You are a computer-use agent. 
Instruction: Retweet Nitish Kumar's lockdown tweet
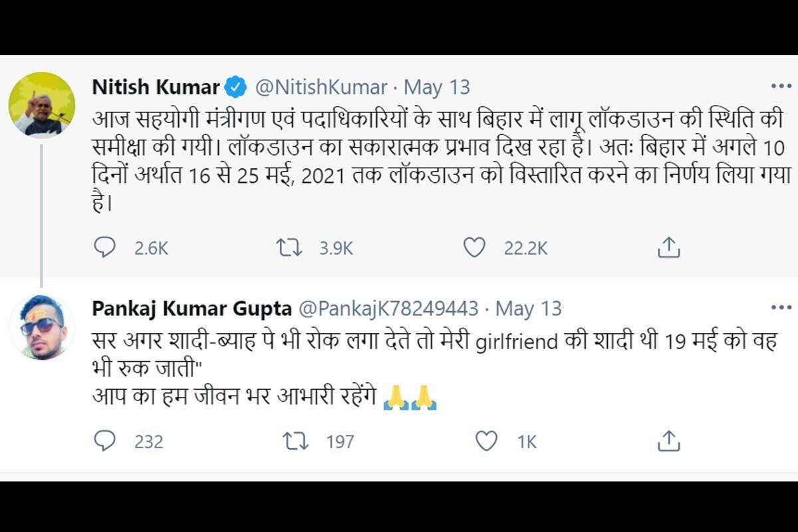pyautogui.click(x=289, y=248)
